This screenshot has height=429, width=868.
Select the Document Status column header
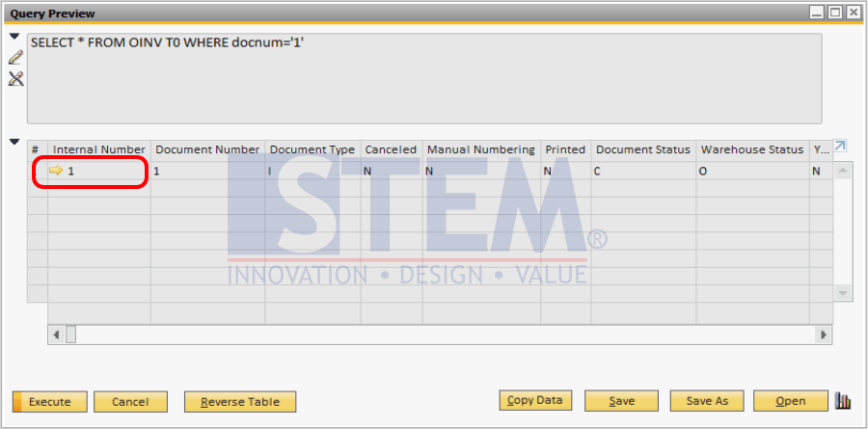click(x=643, y=150)
